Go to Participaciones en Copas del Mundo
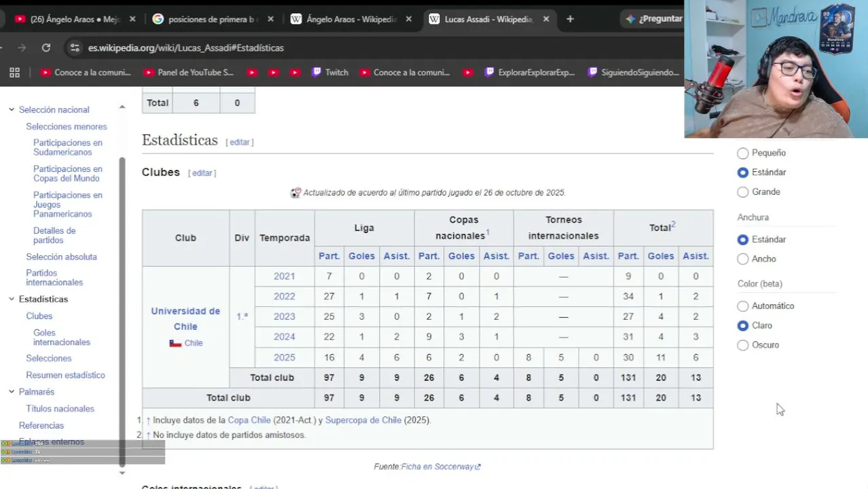 click(68, 174)
